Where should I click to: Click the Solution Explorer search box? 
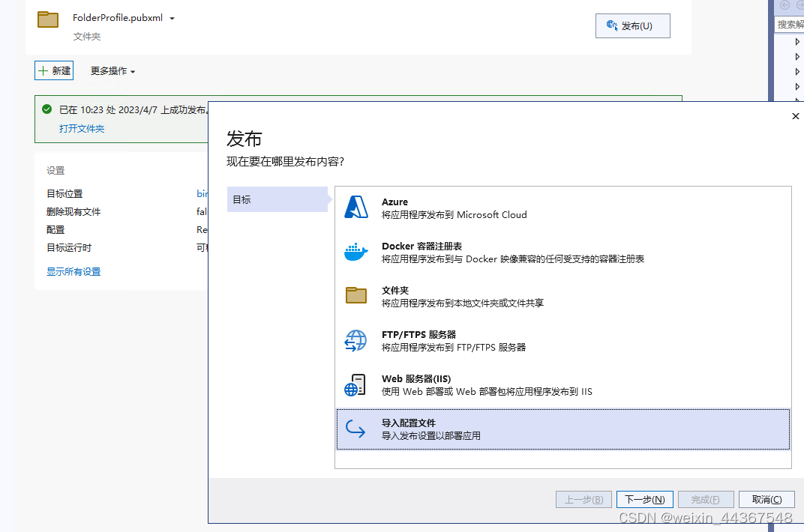tap(789, 24)
